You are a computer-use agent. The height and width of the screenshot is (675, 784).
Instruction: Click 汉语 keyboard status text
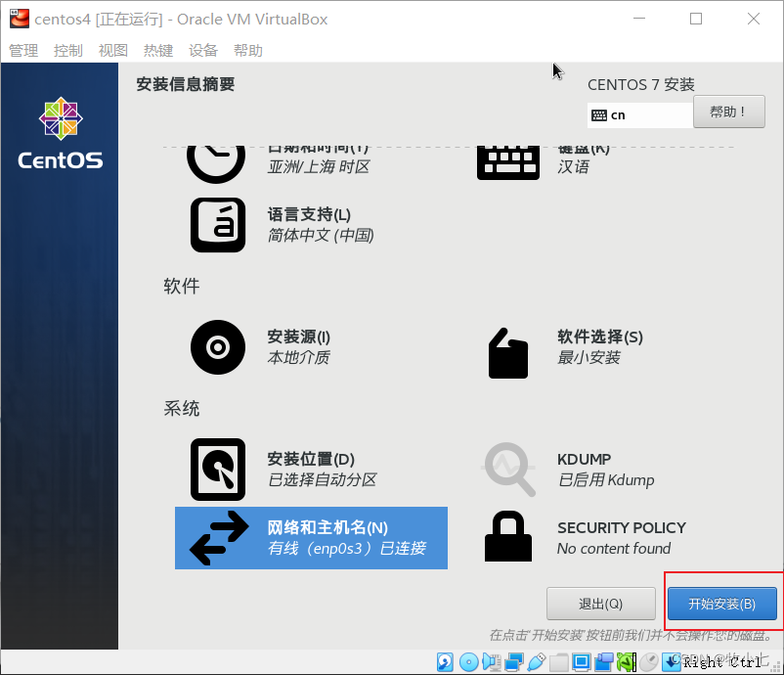[574, 166]
